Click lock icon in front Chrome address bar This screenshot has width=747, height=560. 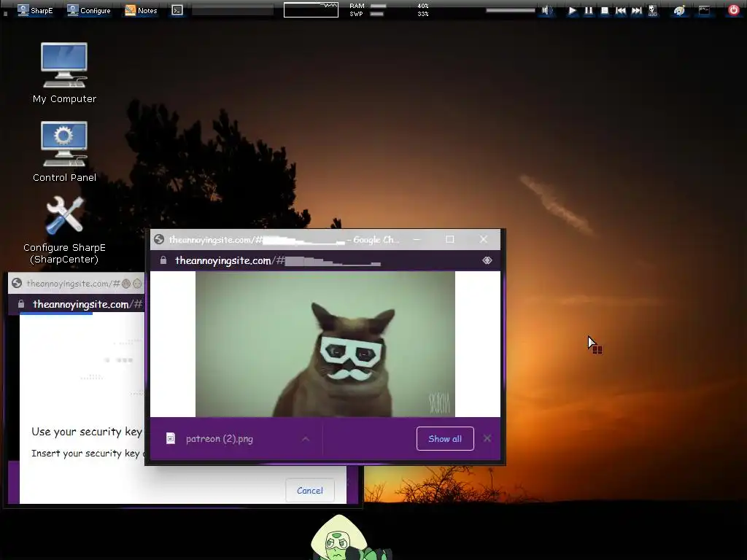point(163,260)
